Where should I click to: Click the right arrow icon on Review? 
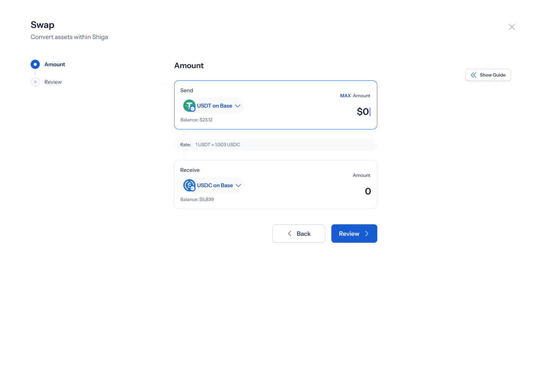(367, 234)
